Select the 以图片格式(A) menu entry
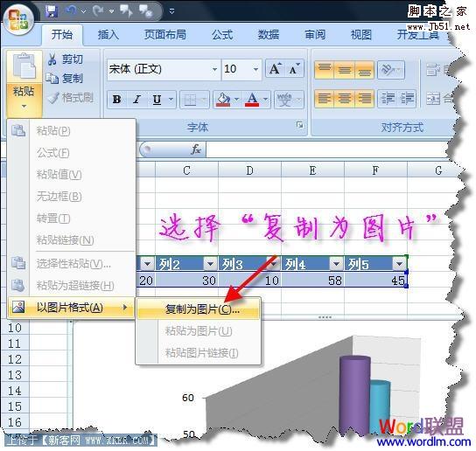This screenshot has height=451, width=476. [x=71, y=308]
